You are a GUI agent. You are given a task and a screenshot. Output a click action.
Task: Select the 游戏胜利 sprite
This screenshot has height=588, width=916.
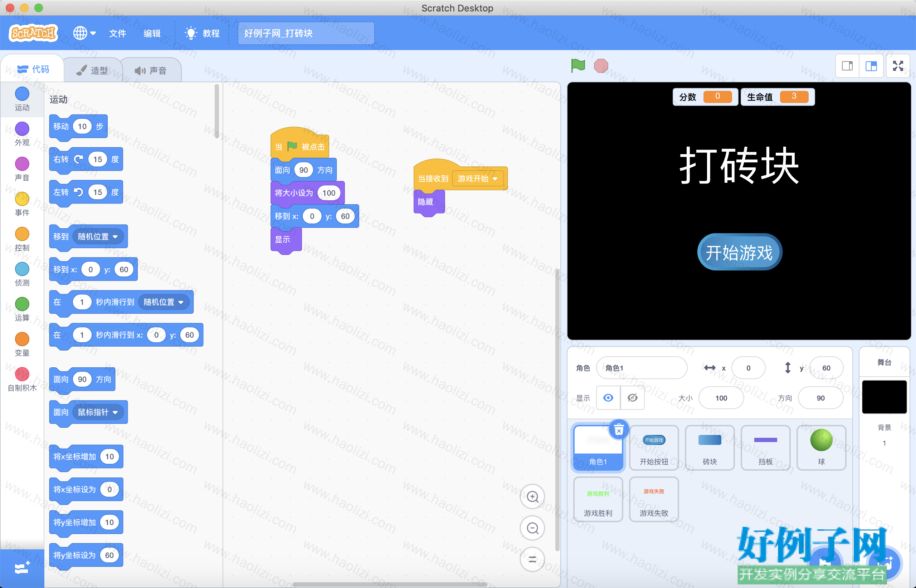598,499
